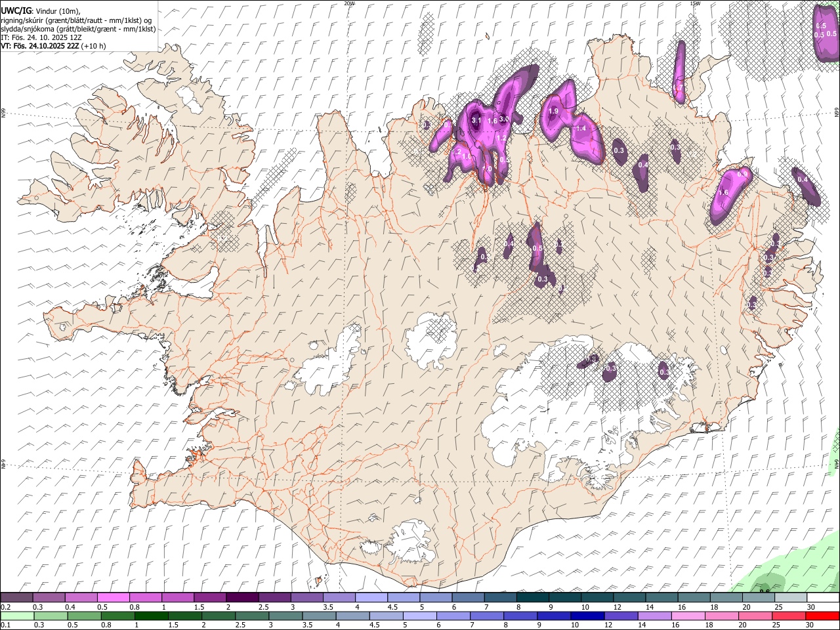The width and height of the screenshot is (840, 630).
Task: Click the 3.1 precipitation value on the map
Action: point(476,121)
